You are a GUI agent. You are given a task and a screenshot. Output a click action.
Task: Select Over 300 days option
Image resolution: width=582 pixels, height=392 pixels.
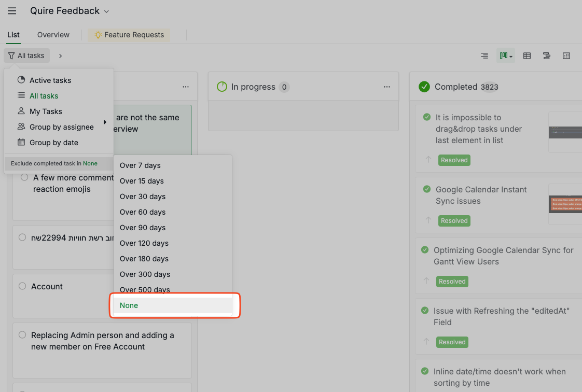tap(173, 274)
